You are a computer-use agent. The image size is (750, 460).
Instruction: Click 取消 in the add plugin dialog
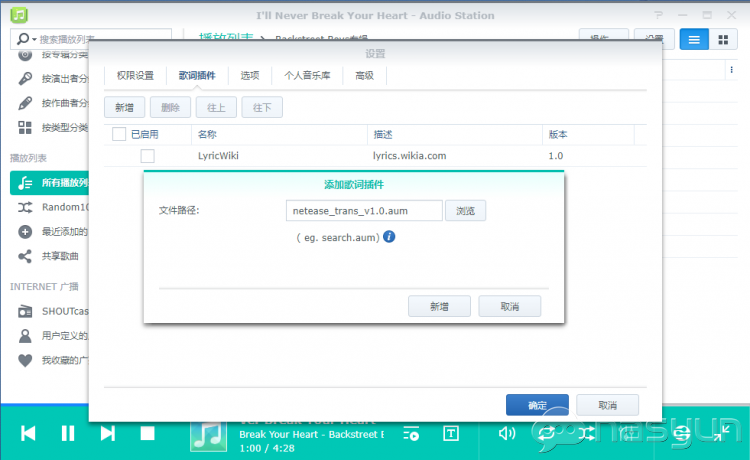click(509, 306)
